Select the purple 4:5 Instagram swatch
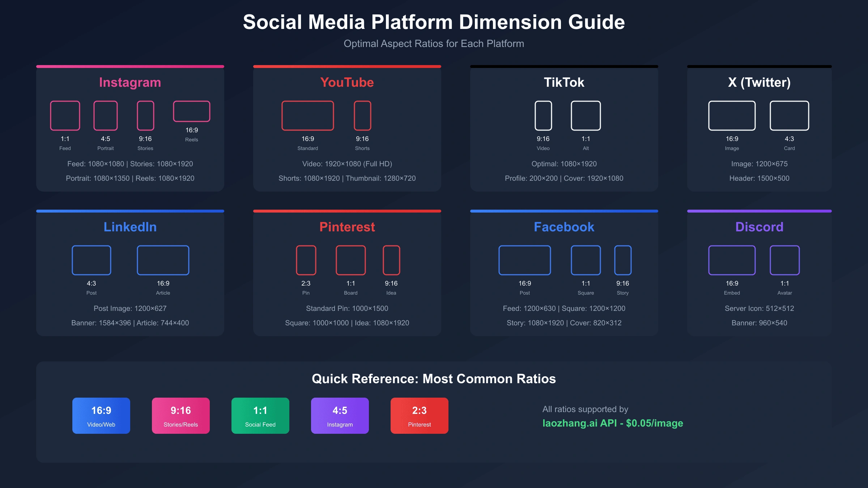 click(340, 416)
